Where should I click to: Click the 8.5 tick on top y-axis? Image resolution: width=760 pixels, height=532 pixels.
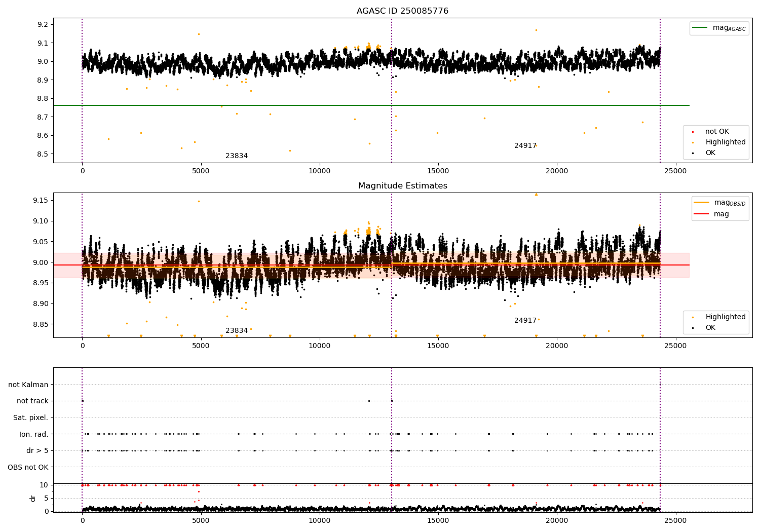pos(43,154)
